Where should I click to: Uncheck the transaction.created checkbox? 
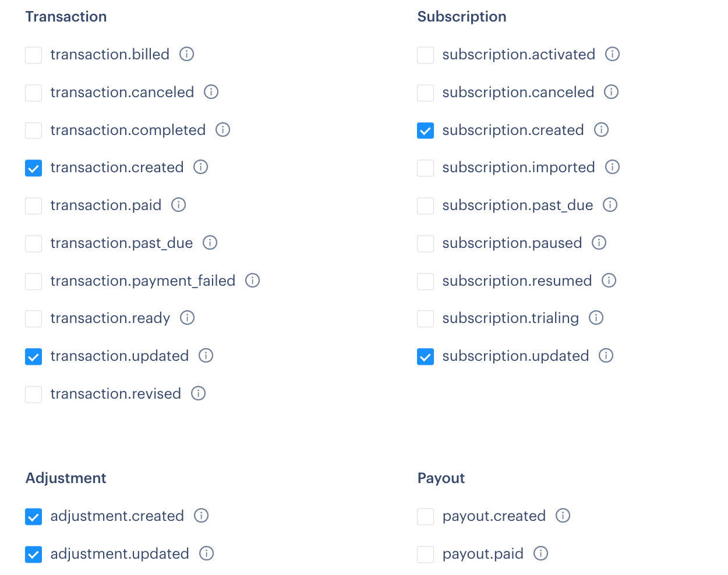34,168
